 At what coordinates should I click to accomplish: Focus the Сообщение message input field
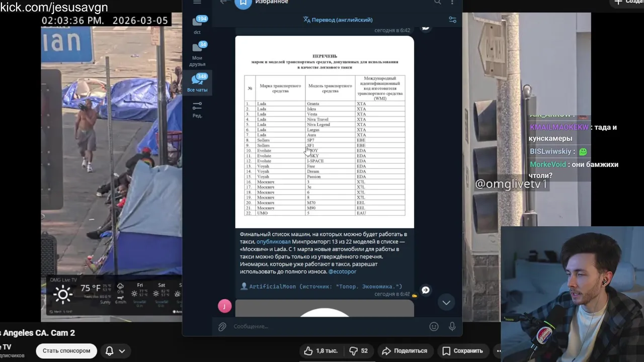click(x=327, y=327)
